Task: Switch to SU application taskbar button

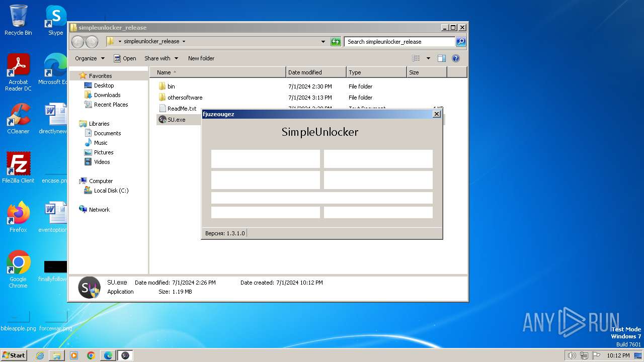Action: pyautogui.click(x=125, y=355)
